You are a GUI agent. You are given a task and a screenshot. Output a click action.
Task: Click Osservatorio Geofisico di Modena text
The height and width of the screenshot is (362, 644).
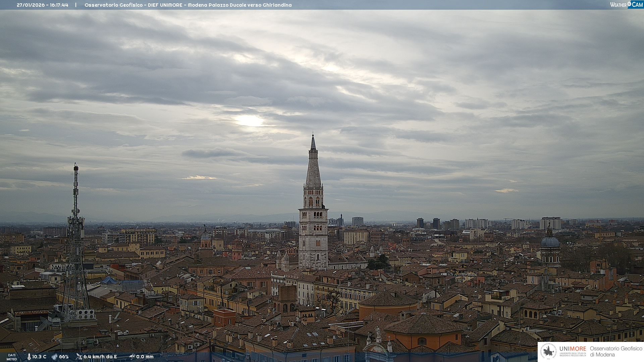point(616,351)
